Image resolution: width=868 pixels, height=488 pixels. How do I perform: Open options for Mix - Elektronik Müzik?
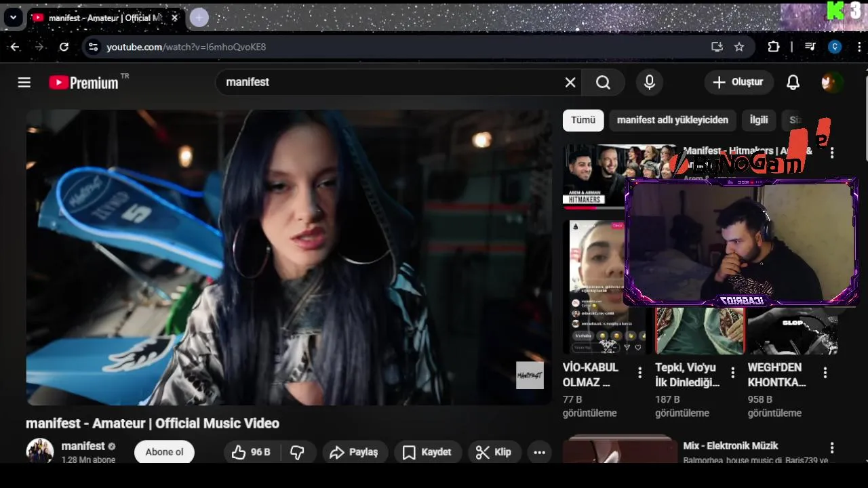[832, 448]
